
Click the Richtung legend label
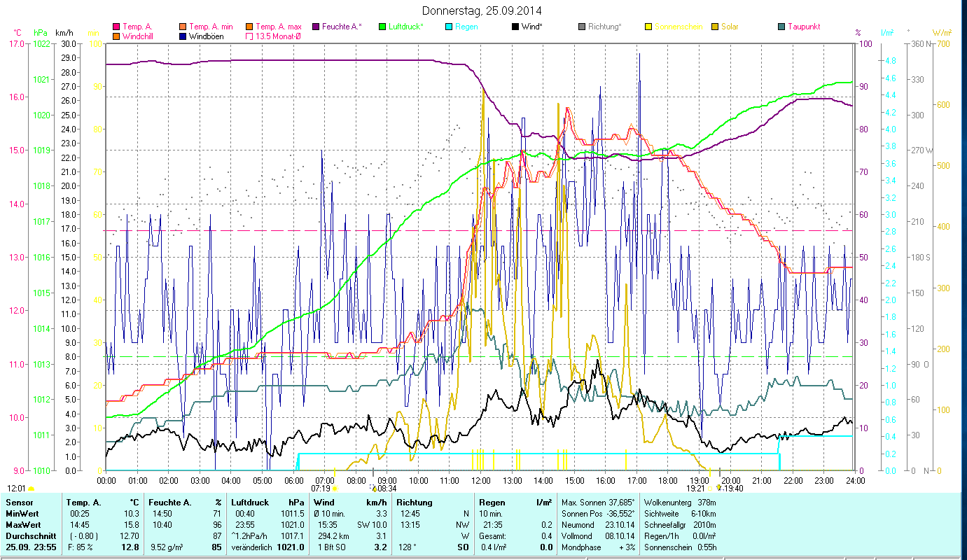(604, 27)
